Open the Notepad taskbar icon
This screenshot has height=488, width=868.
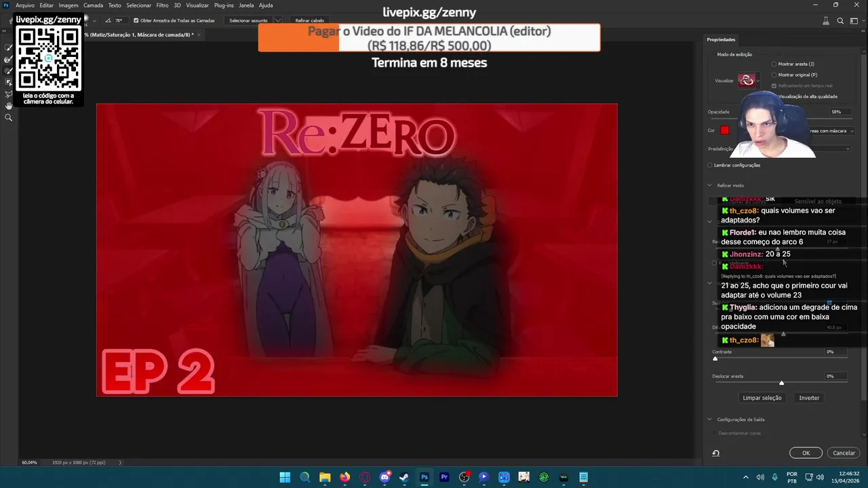click(x=583, y=477)
